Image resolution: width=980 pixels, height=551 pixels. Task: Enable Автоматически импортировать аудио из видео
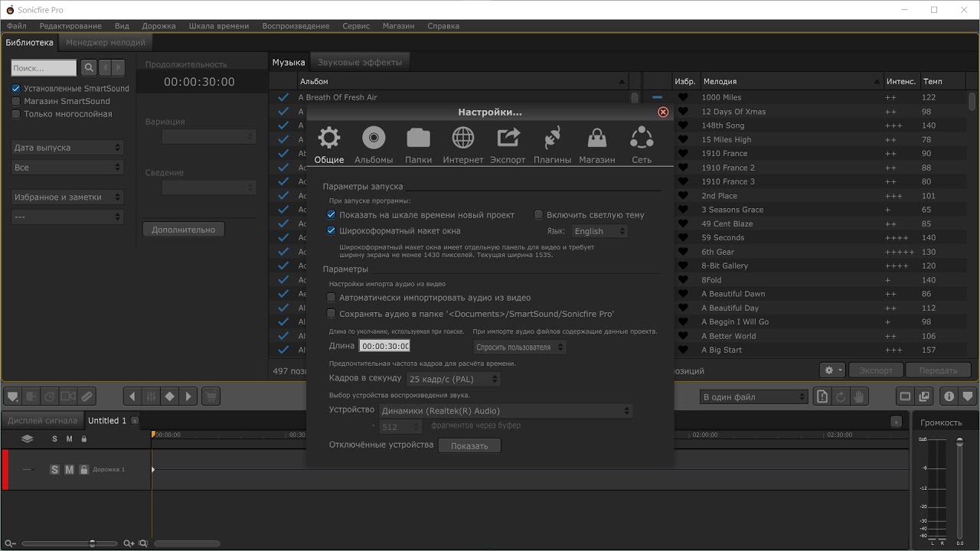[x=332, y=298]
